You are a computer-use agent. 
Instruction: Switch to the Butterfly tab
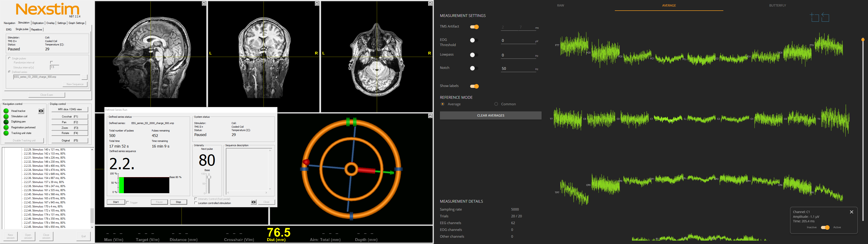(x=777, y=5)
